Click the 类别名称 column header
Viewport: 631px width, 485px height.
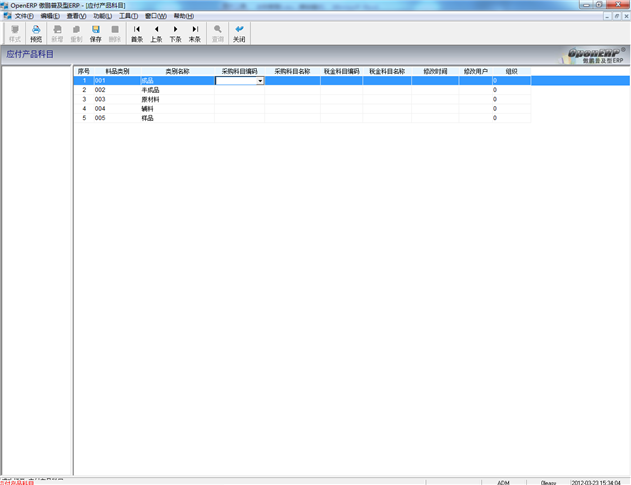(177, 72)
